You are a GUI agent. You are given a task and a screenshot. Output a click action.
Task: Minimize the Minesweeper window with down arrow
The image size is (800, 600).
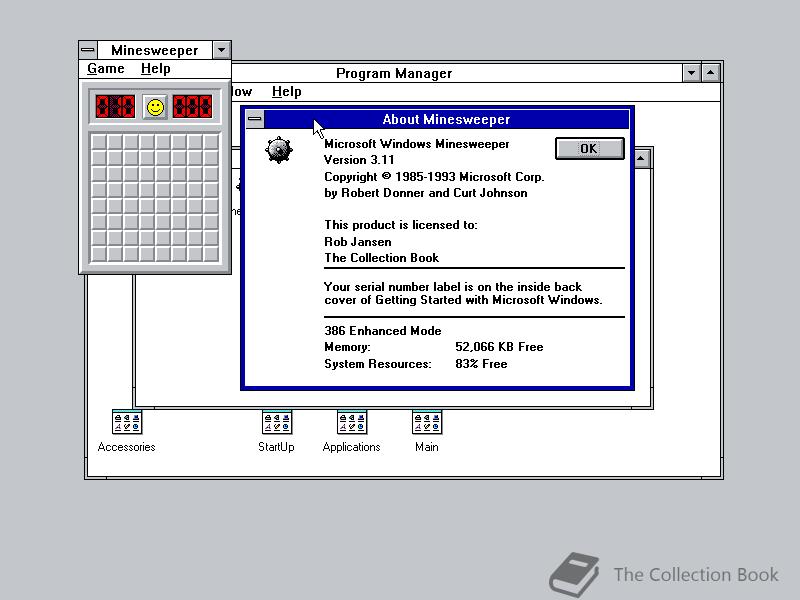221,50
